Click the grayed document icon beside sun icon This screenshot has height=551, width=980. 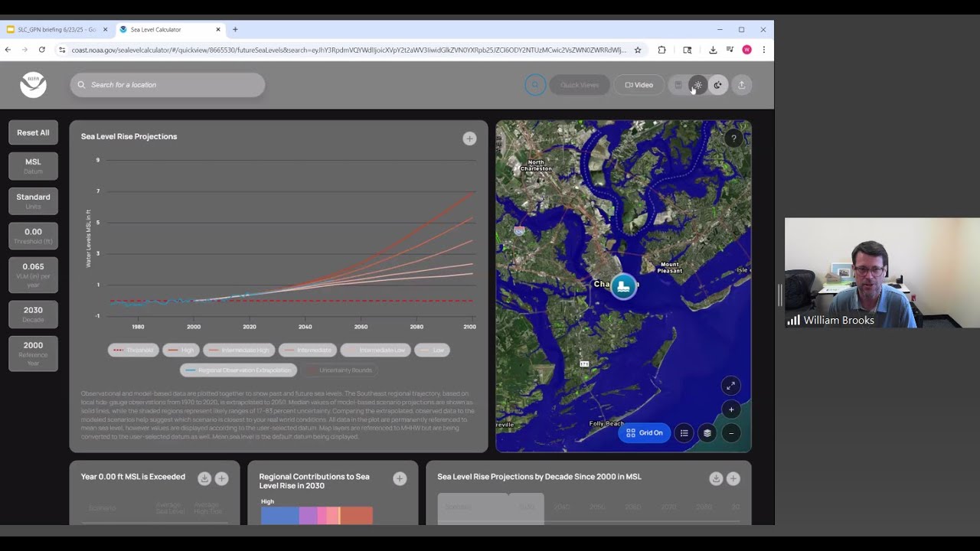(x=678, y=85)
